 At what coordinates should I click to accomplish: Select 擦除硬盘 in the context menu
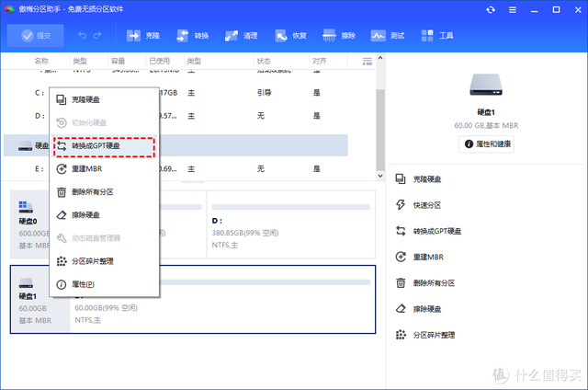click(x=104, y=215)
